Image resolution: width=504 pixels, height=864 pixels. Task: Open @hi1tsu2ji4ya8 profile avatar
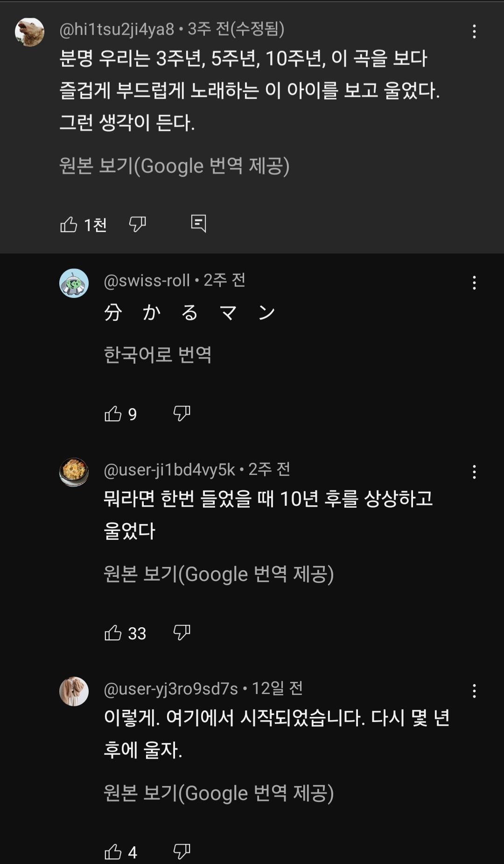29,32
